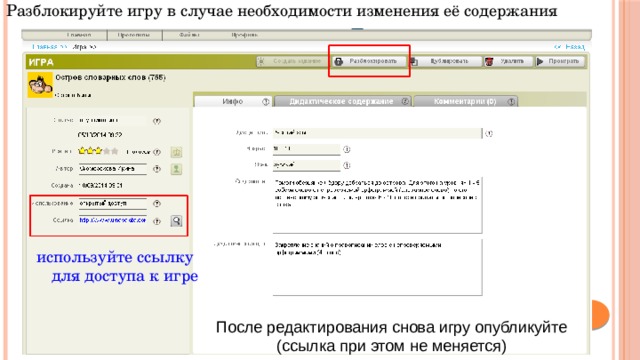Click the first long field in Инфо

[378, 133]
